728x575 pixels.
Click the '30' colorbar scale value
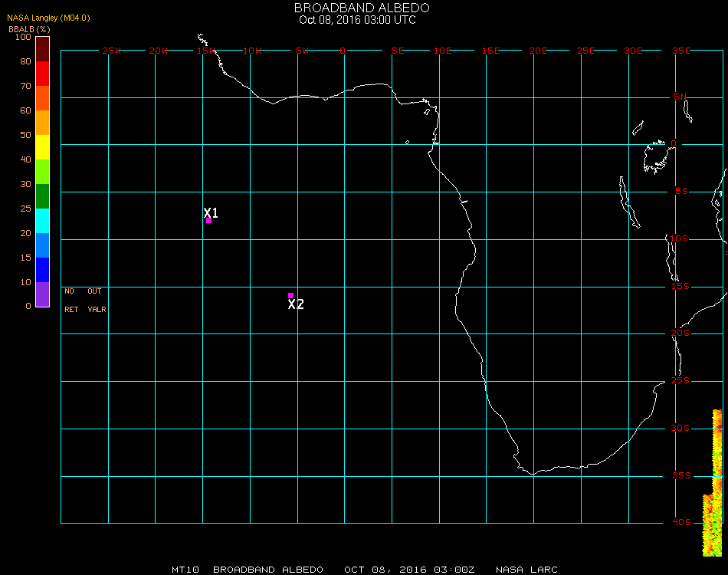tap(25, 185)
